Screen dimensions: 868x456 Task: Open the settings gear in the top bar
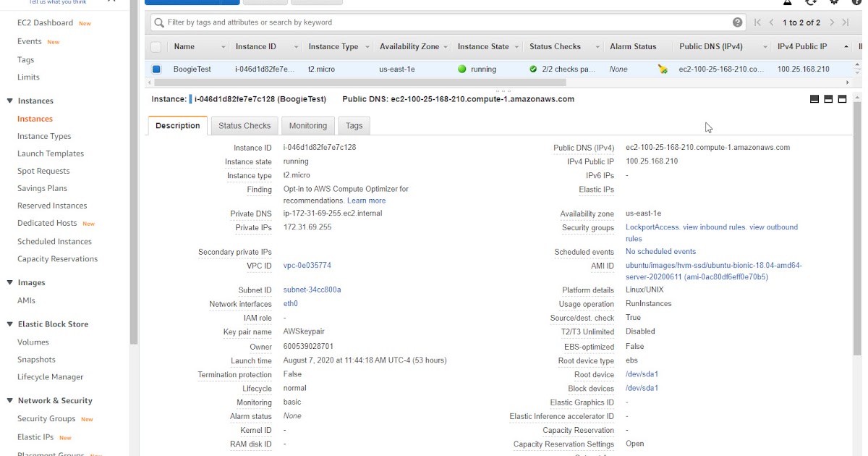(x=833, y=4)
